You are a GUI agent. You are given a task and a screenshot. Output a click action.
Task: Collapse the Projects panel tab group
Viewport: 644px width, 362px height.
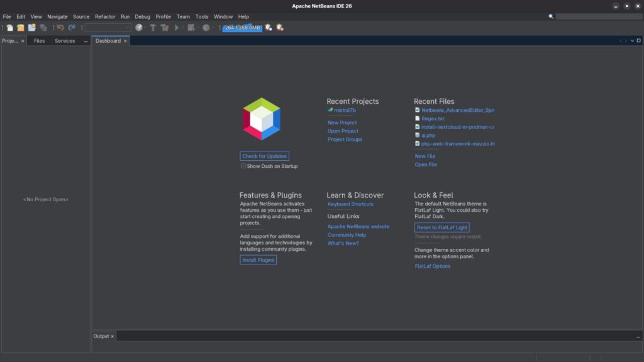coord(86,40)
